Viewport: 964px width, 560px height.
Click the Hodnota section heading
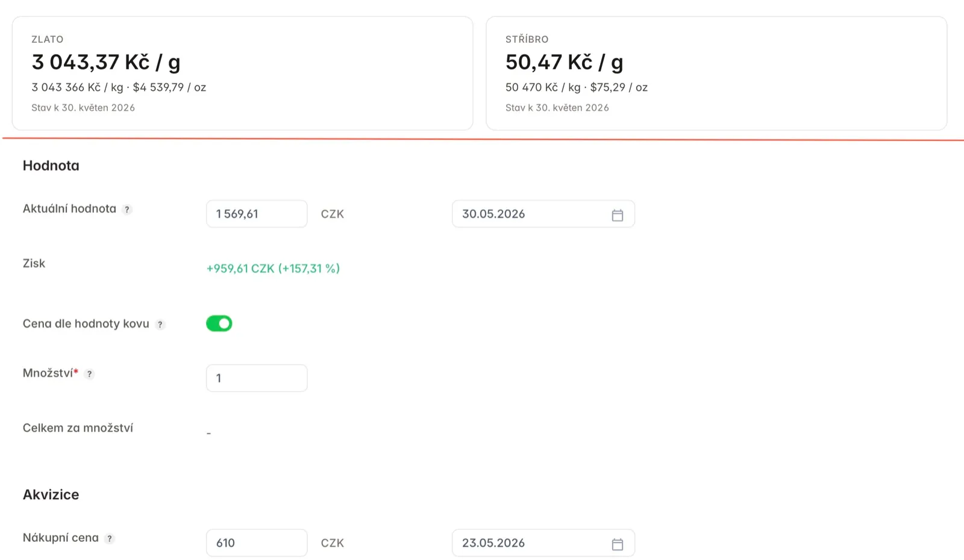coord(51,166)
